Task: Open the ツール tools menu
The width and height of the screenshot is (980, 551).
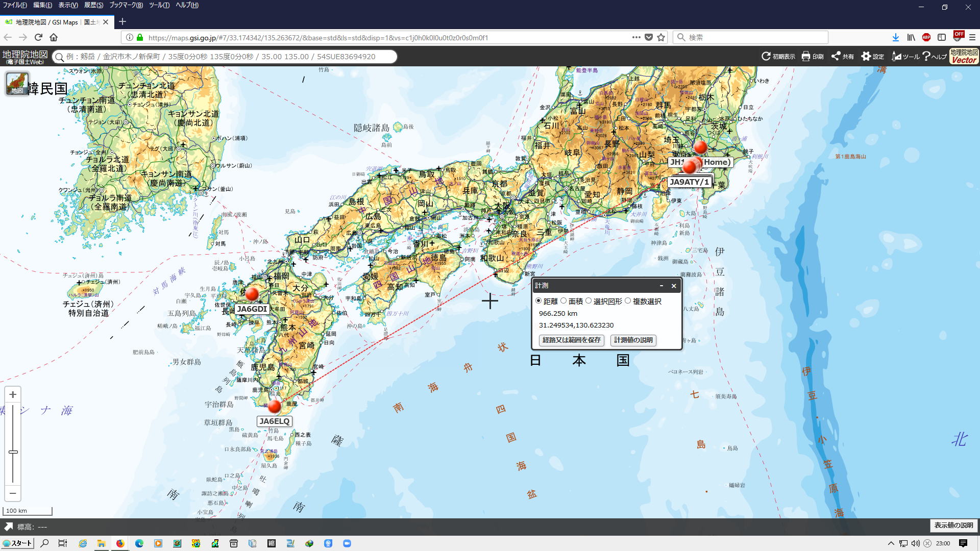Action: 905,56
